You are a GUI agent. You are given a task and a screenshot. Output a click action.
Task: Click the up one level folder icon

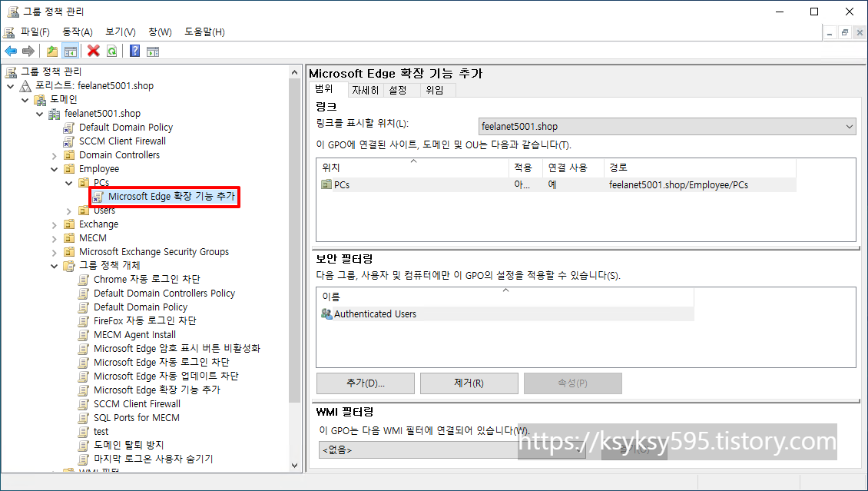tap(52, 51)
